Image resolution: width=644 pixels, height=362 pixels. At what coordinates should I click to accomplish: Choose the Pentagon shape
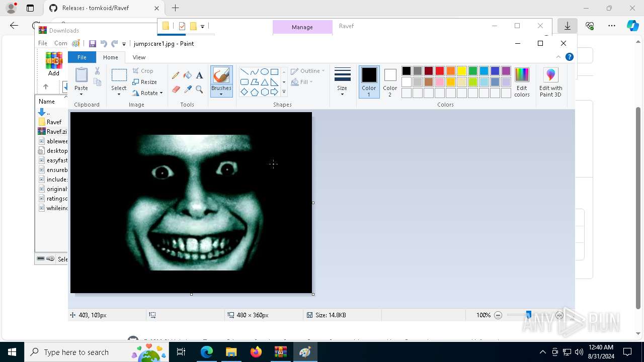tap(254, 92)
